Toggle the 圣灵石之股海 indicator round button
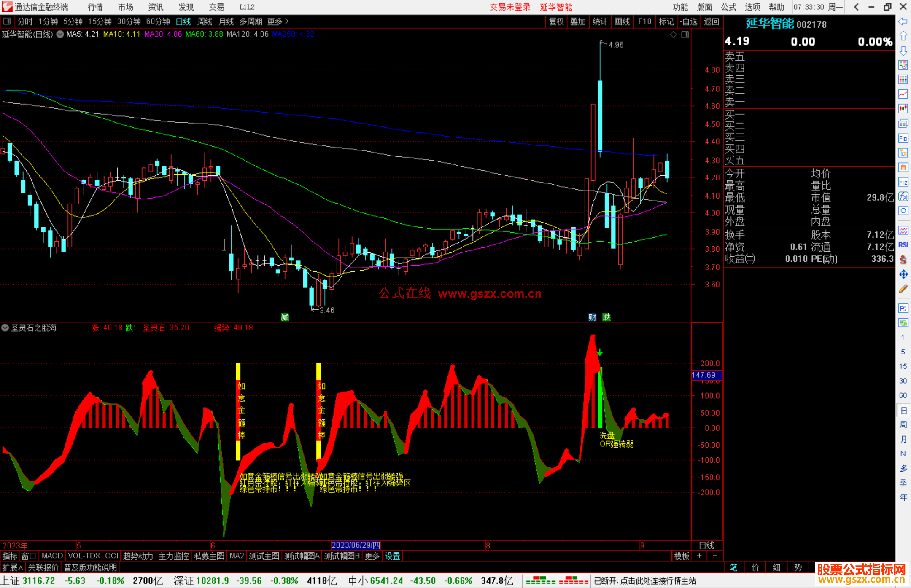This screenshot has width=911, height=588. 5,328
